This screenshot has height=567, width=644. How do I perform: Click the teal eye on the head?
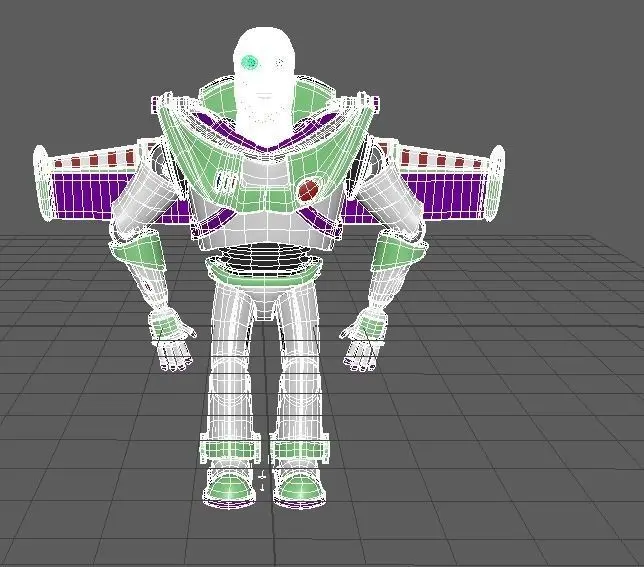[x=249, y=63]
